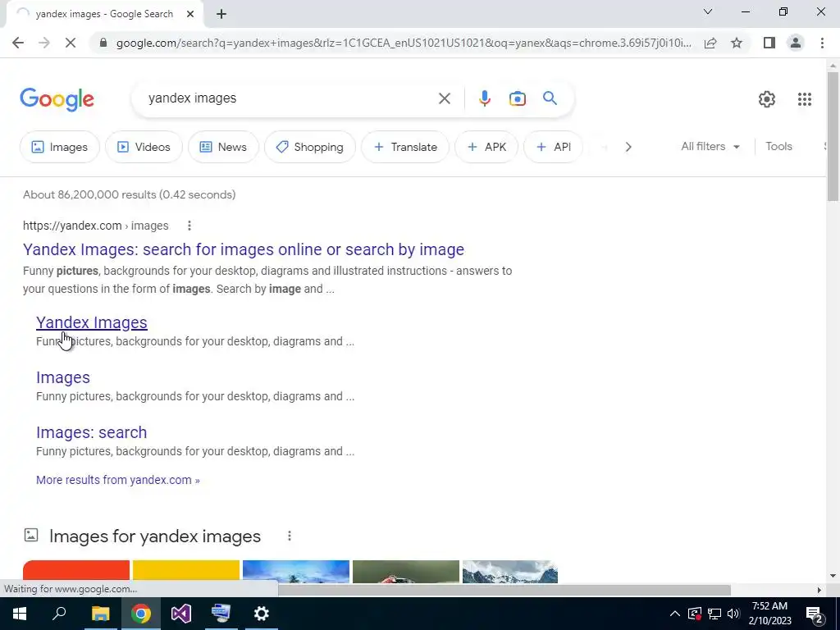Submit search with the magnifier icon

[x=550, y=98]
